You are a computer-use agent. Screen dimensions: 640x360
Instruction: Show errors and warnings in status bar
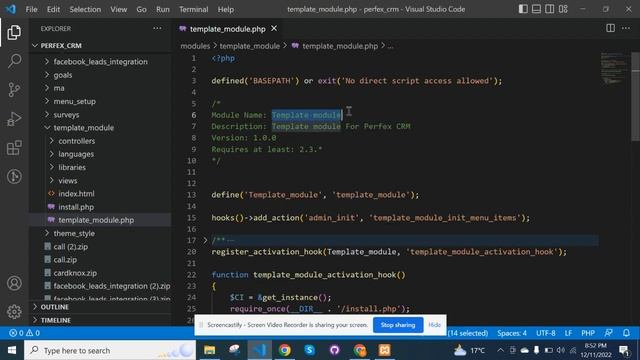point(24,333)
